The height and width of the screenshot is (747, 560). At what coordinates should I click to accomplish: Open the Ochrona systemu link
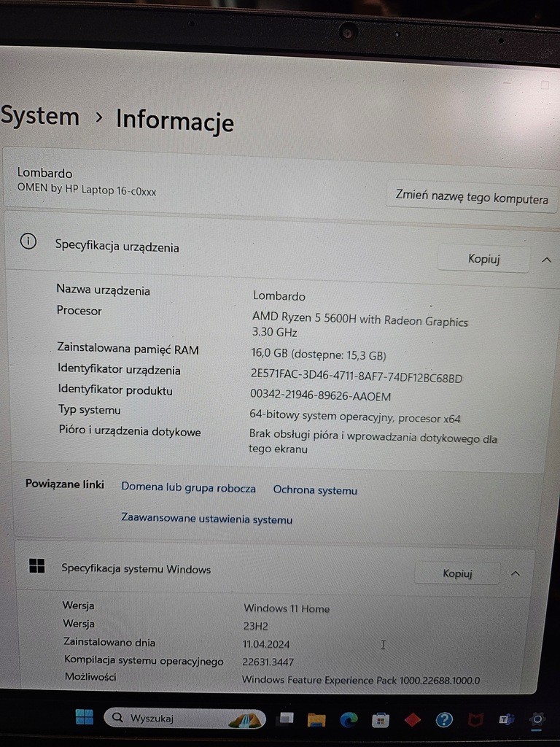(x=315, y=489)
